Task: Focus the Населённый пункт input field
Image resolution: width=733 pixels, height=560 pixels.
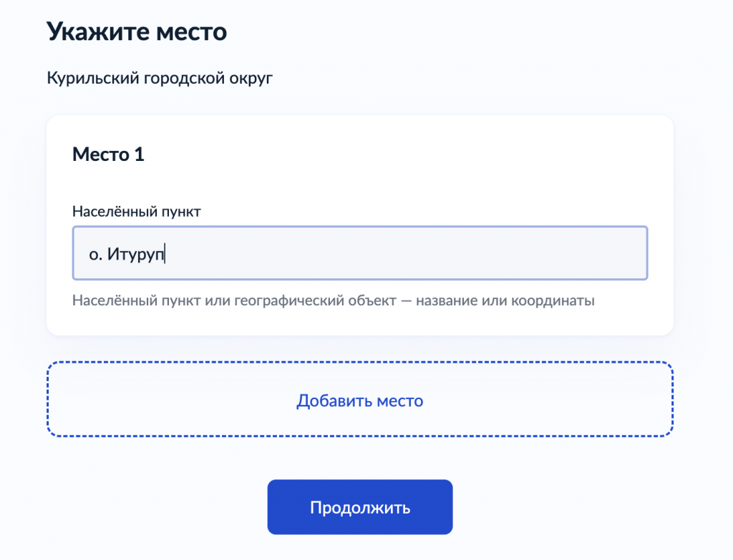Action: click(x=360, y=253)
